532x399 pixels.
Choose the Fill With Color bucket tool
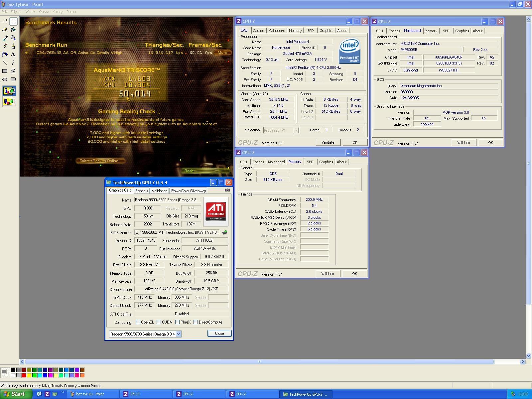pyautogui.click(x=13, y=30)
